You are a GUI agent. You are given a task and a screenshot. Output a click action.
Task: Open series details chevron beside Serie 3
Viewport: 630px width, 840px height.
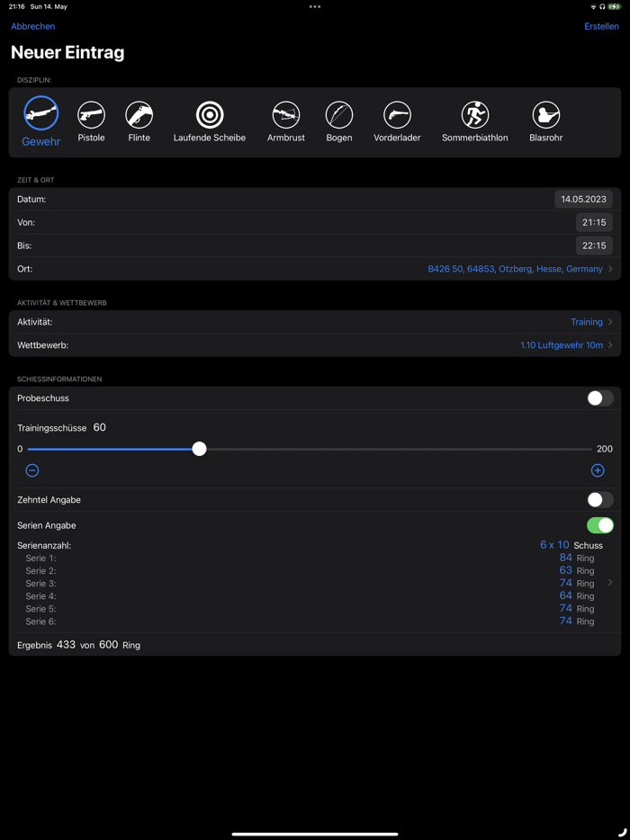(x=610, y=583)
